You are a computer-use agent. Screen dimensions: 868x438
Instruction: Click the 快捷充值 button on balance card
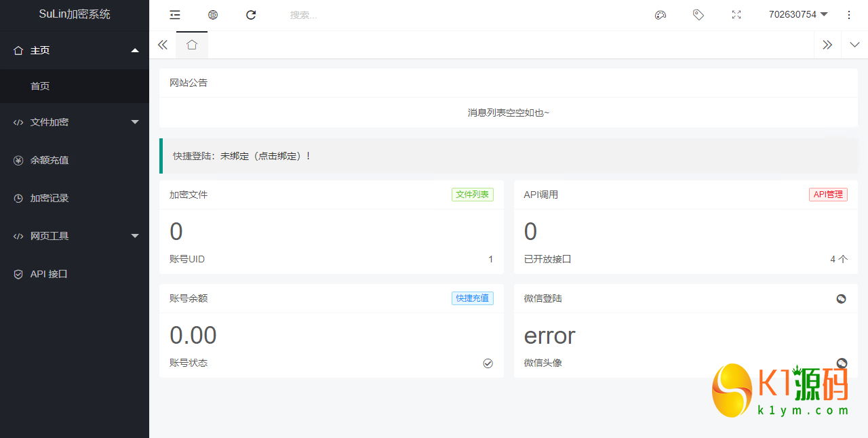[472, 298]
